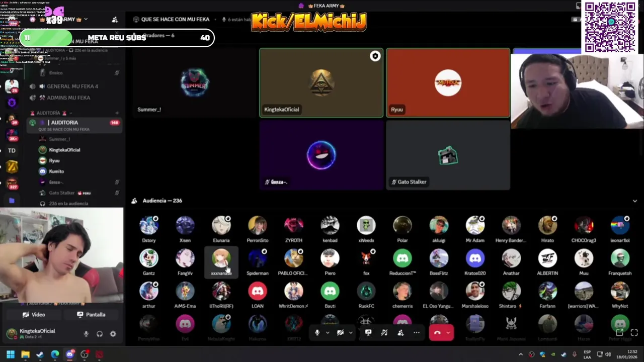The image size is (644, 362).
Task: Show hidden system tray icons
Action: pos(521,354)
